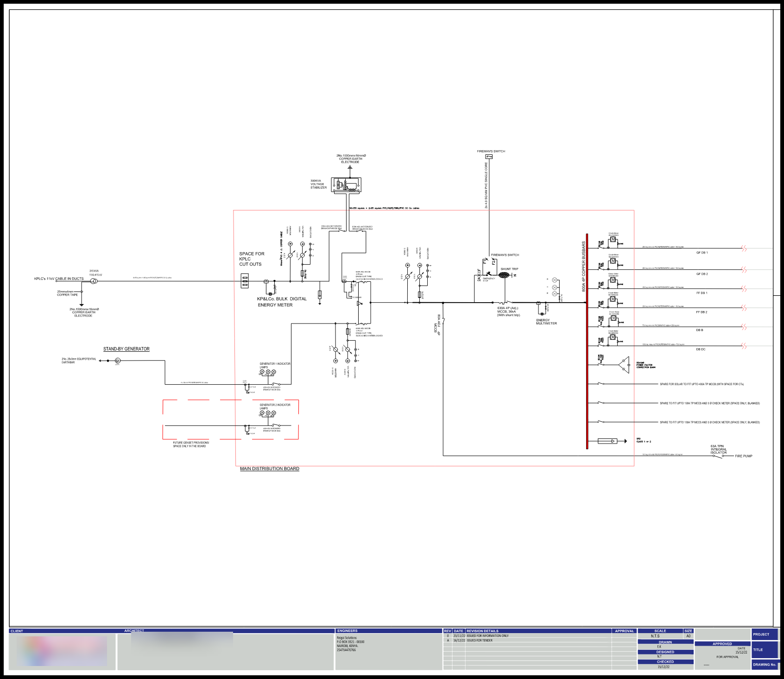Screen dimensions: 784x679
Task: Click the MAIN DISTRIBUTION BOARD label
Action: (x=270, y=469)
